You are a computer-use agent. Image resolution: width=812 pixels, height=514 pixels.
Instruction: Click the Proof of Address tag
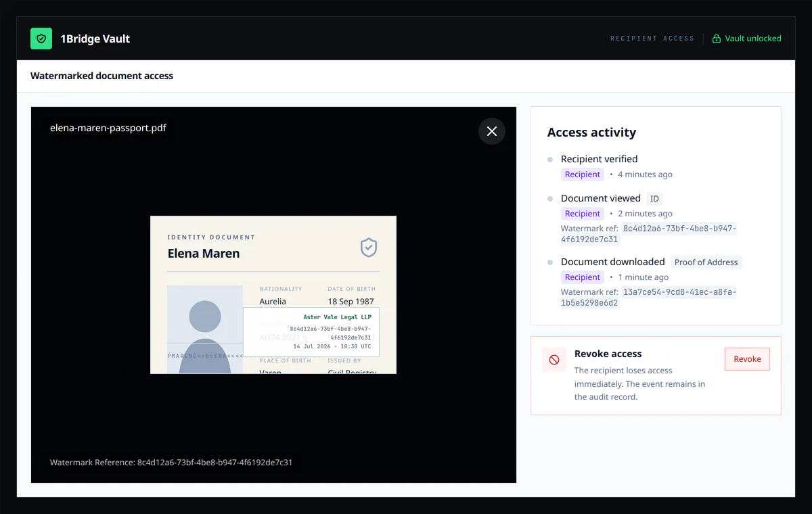(706, 262)
